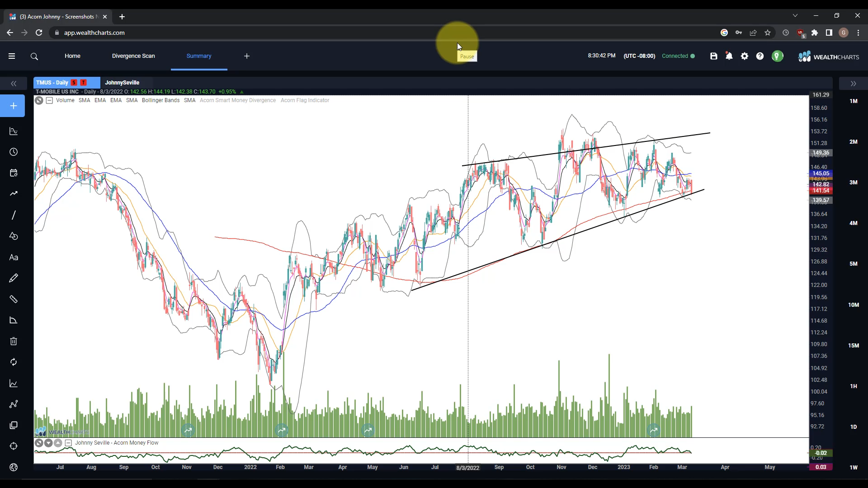Open the chart type tool icon
This screenshot has height=488, width=868.
(14, 131)
